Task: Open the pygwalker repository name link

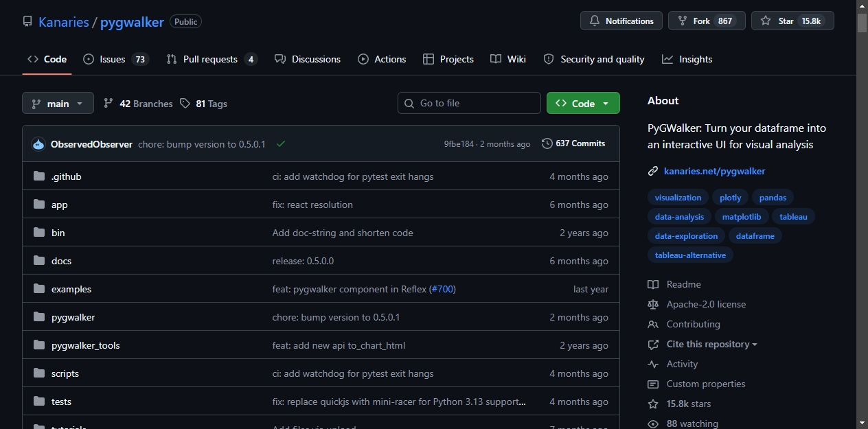Action: point(132,22)
